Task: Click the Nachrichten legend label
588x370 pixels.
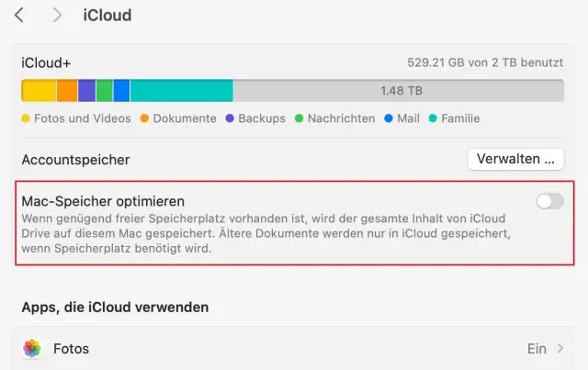Action: click(x=341, y=118)
